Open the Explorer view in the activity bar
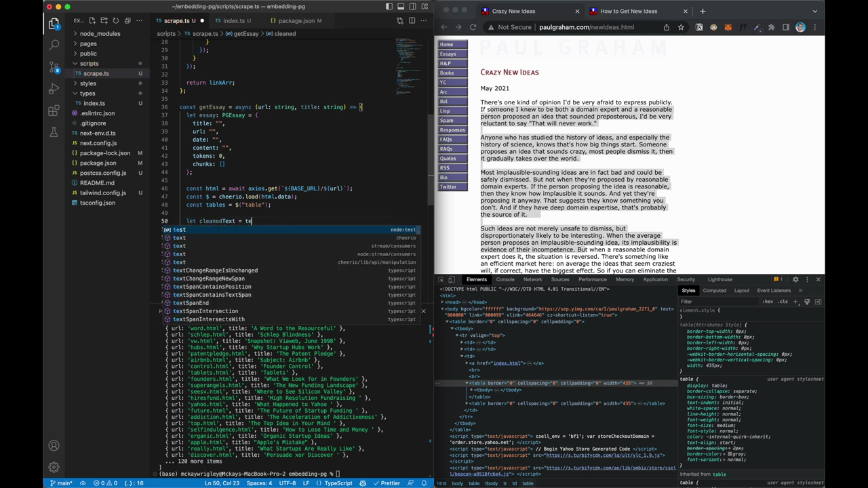The image size is (868, 488). [x=54, y=24]
